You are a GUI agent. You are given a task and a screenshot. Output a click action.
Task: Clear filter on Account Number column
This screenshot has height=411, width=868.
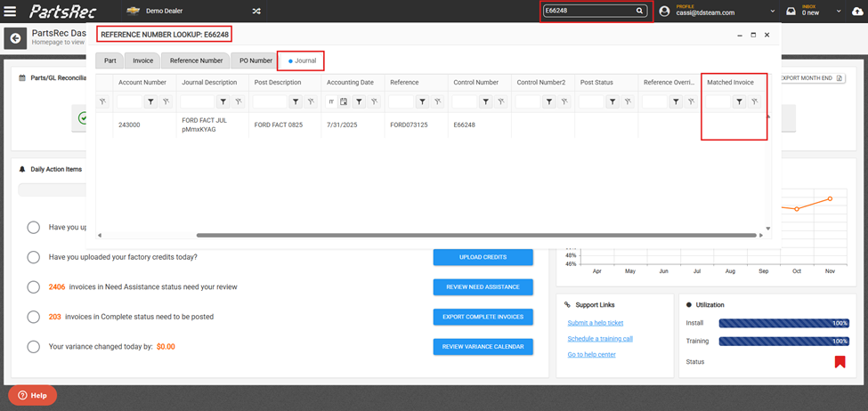point(166,101)
